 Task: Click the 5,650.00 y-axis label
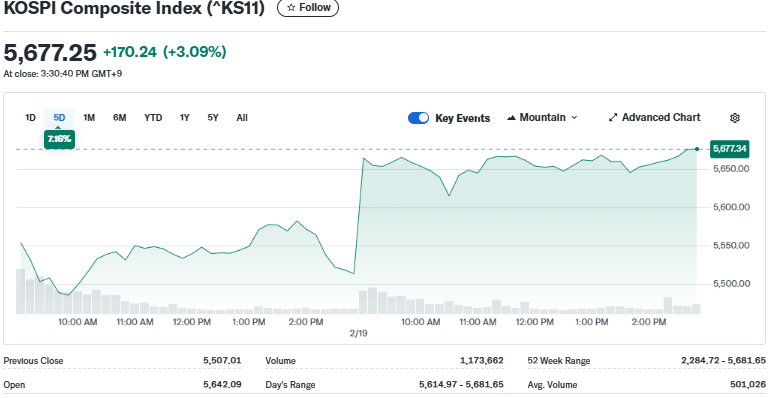[731, 169]
